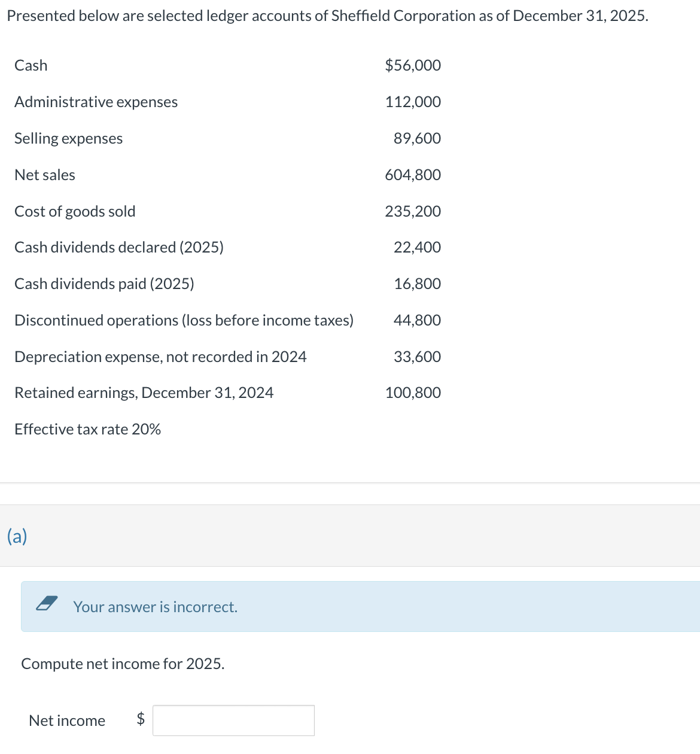Click the Net income input field
The width and height of the screenshot is (700, 754).
point(233,720)
